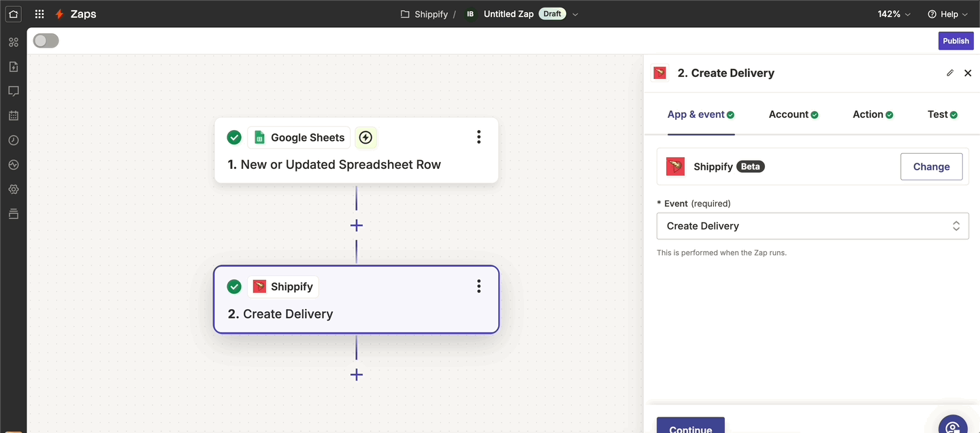Toggle the Zap on/off switch

[x=46, y=41]
